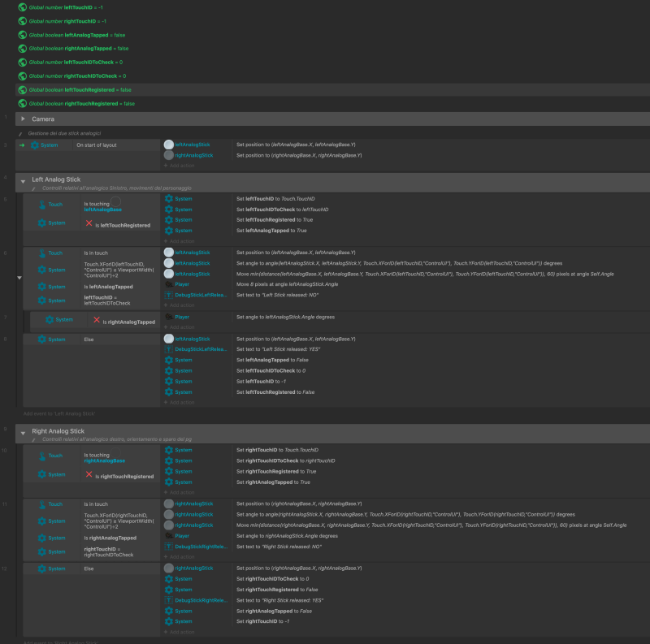
Task: Select 'Global boolean leftTouchRegistered = false' row
Action: [x=332, y=90]
